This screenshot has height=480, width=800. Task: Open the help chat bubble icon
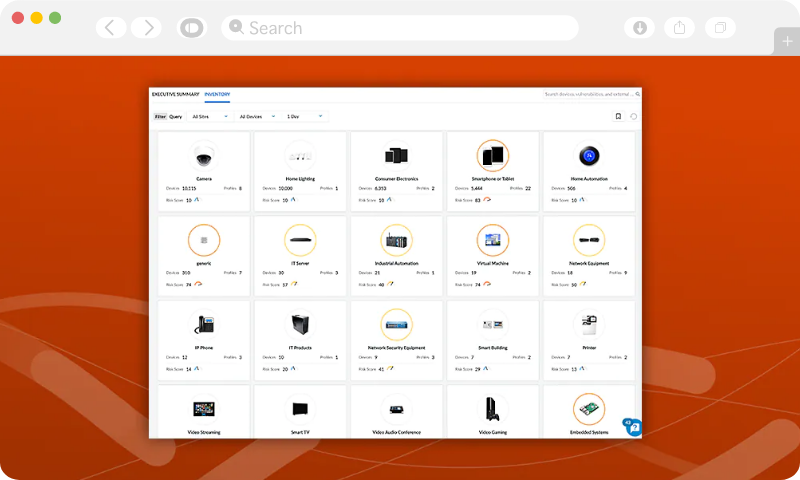pyautogui.click(x=632, y=426)
